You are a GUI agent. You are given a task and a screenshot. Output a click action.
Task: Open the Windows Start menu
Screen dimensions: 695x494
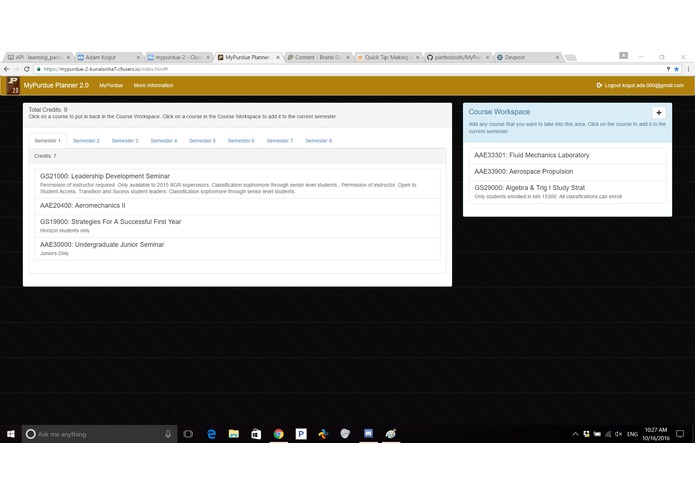(x=11, y=434)
